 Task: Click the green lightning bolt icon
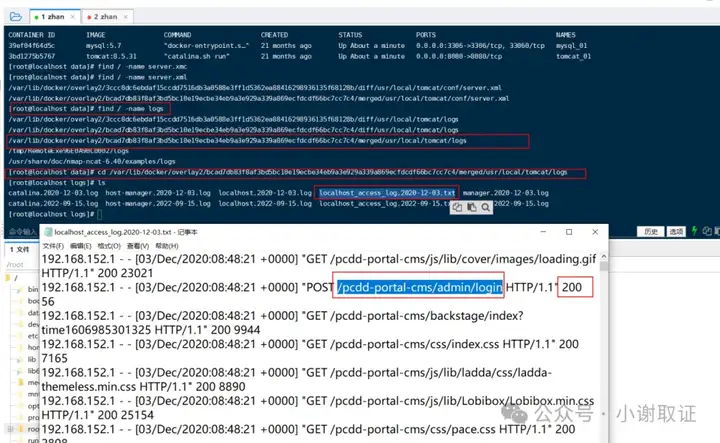(x=695, y=231)
